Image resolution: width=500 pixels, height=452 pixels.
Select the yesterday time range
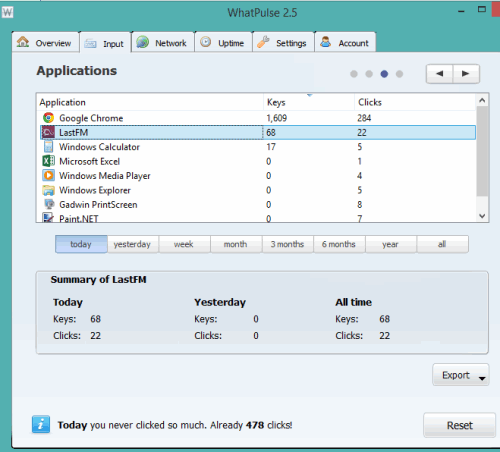pyautogui.click(x=132, y=244)
